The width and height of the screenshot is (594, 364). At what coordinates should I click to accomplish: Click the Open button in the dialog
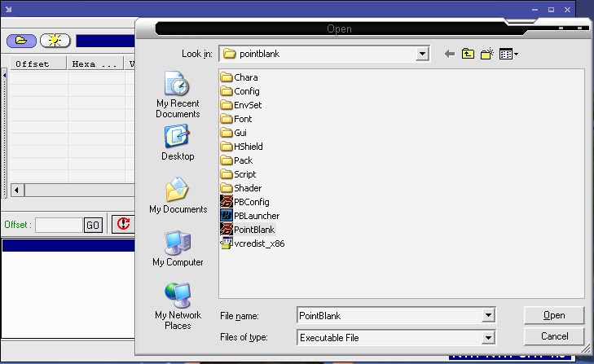[x=554, y=315]
